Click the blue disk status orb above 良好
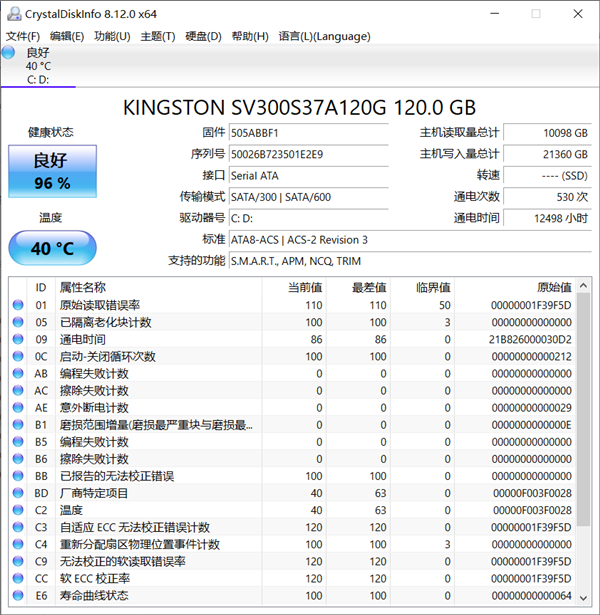Screen dimensions: 600x615 (x=14, y=53)
